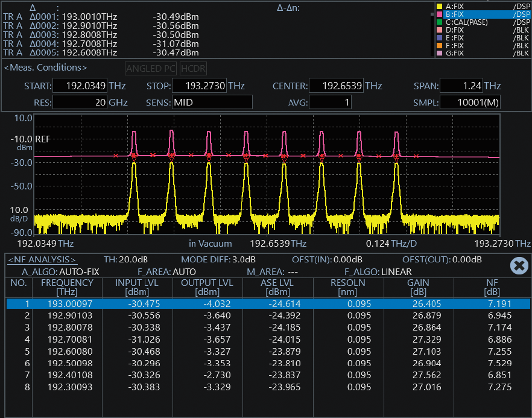
Task: Toggle the ANGLED PC indicator
Action: point(151,68)
